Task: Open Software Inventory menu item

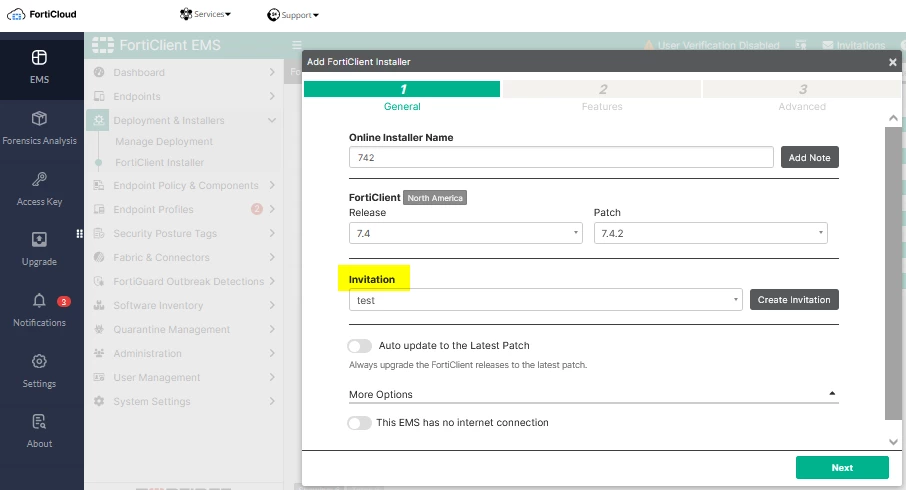Action: coord(158,305)
